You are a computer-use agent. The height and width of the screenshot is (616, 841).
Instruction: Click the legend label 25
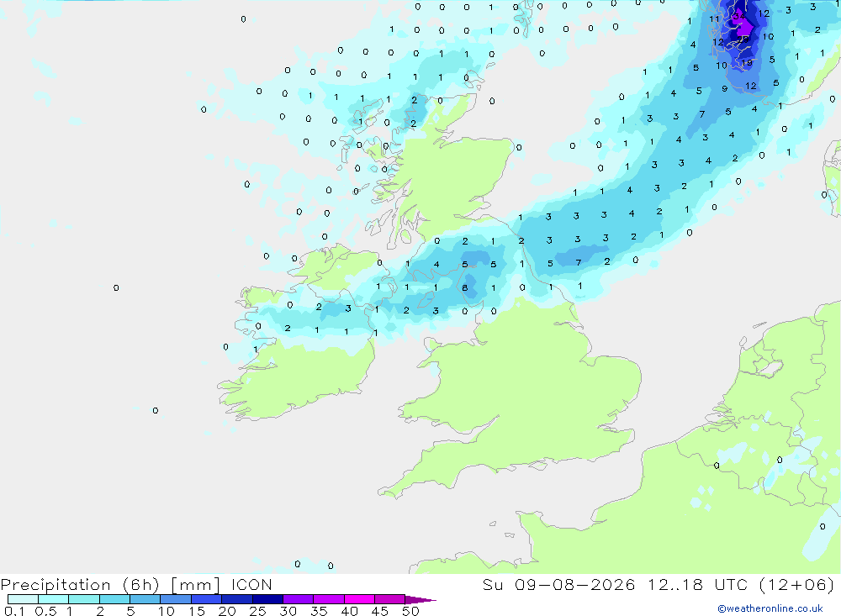point(257,611)
